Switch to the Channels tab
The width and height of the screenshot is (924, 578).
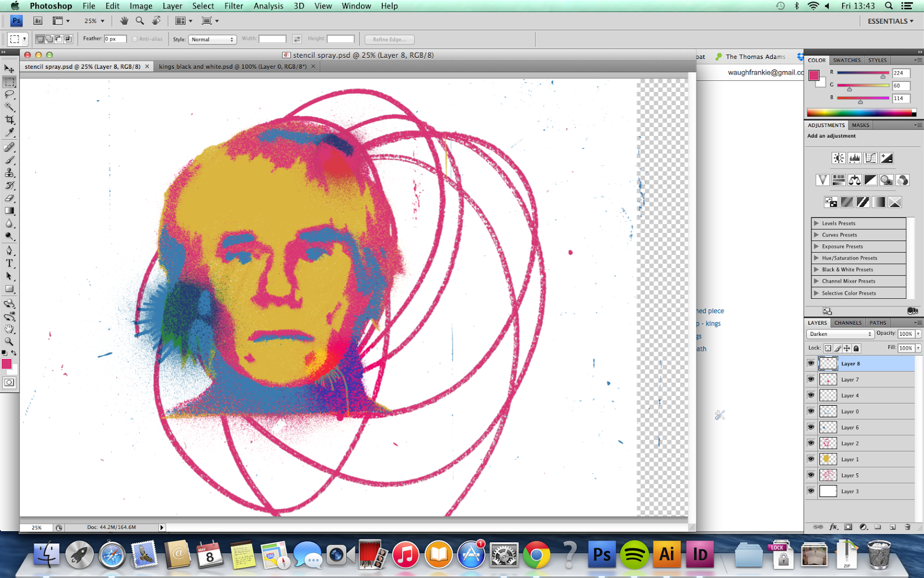tap(848, 323)
